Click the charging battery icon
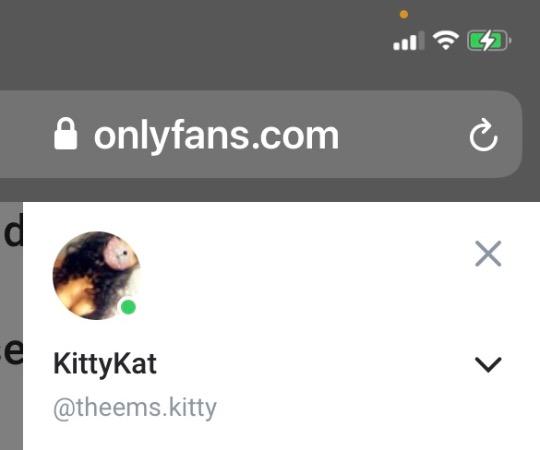 [x=489, y=41]
